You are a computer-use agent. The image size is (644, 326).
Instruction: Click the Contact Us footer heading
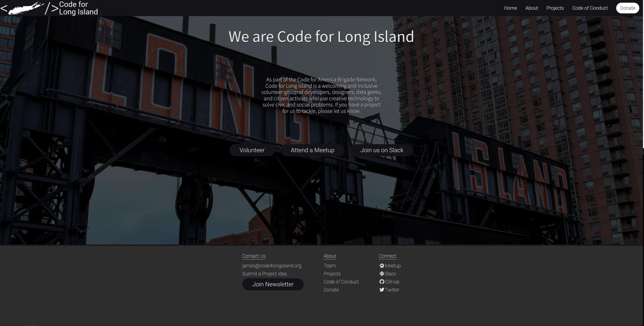pos(254,256)
